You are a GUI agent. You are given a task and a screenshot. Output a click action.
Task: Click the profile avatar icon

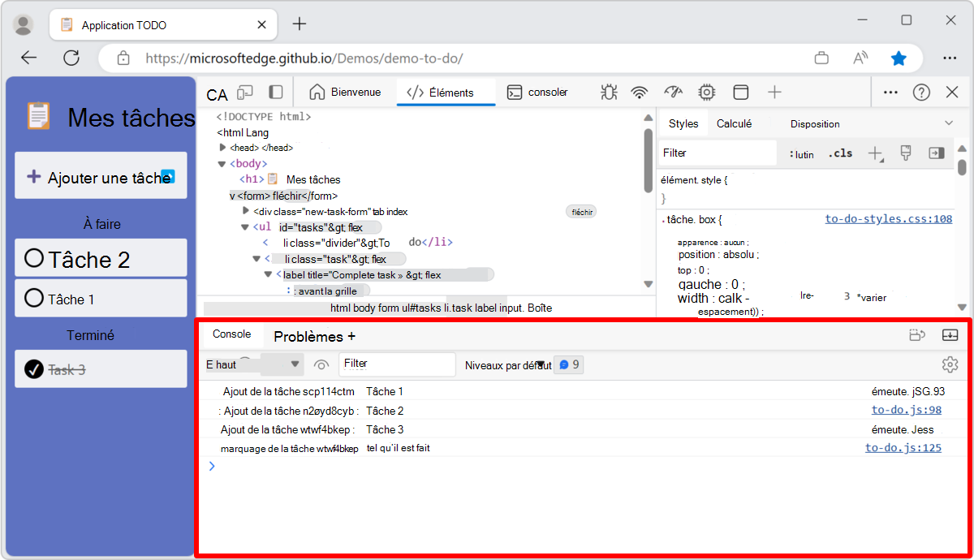[24, 24]
